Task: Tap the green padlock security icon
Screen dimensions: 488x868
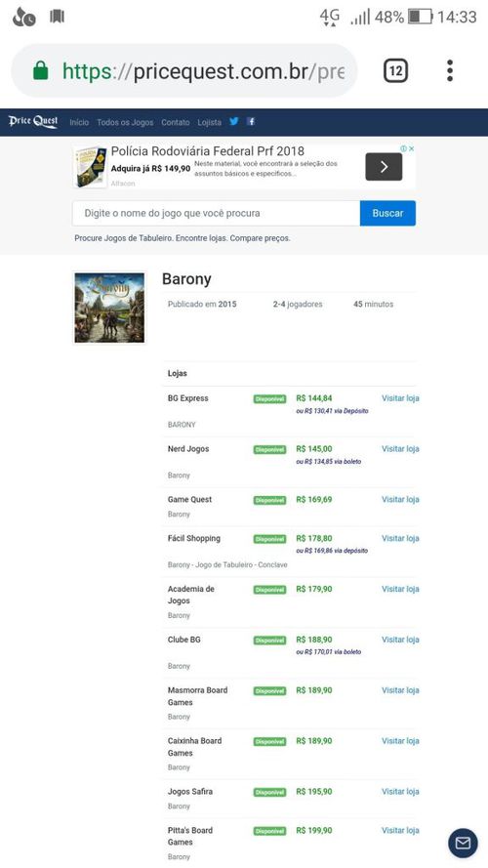Action: click(40, 71)
